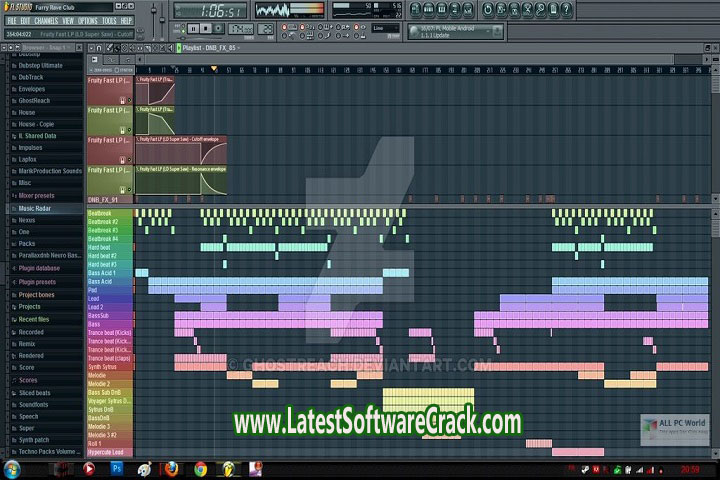The image size is (720, 480).
Task: Click the Projects folder in Browser
Action: click(29, 307)
